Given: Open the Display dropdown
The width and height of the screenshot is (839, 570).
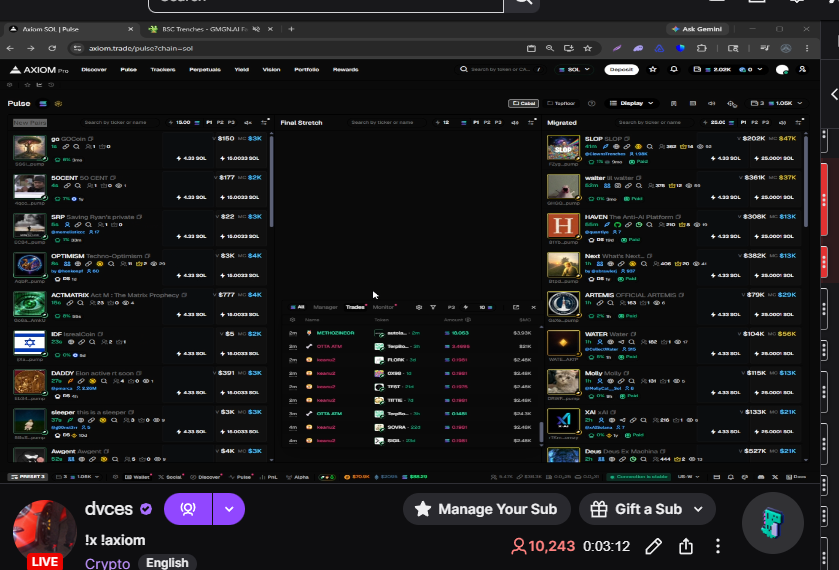Looking at the screenshot, I should click(x=631, y=103).
